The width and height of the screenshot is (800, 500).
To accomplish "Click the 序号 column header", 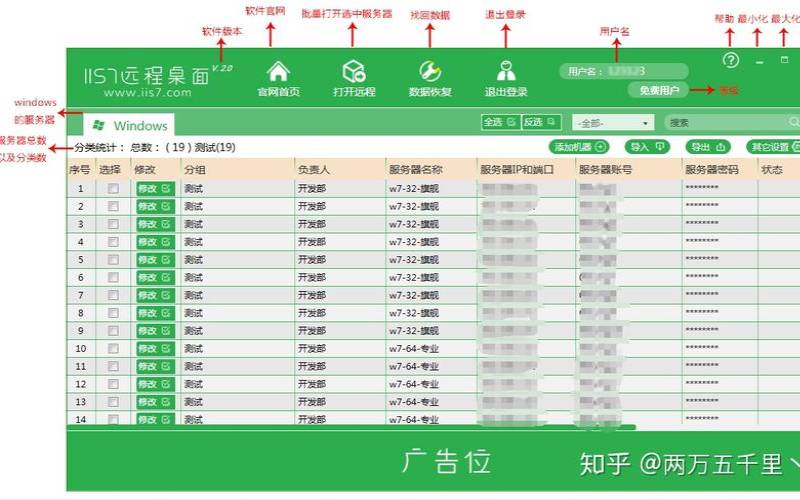I will (x=80, y=169).
